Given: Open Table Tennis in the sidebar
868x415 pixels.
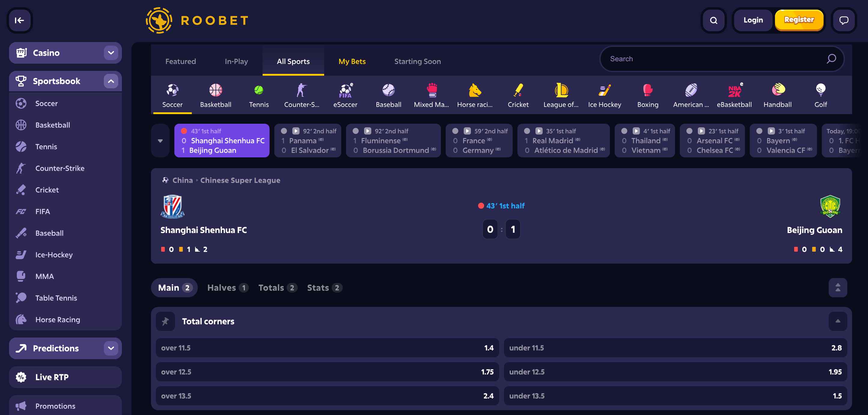Looking at the screenshot, I should 65,298.
